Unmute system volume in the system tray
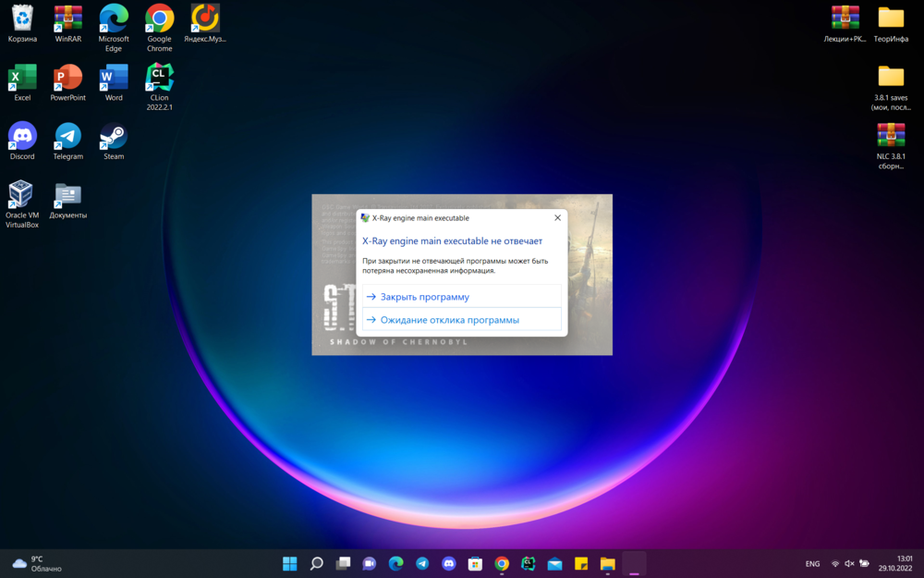Screen dimensions: 924x578 [x=848, y=563]
